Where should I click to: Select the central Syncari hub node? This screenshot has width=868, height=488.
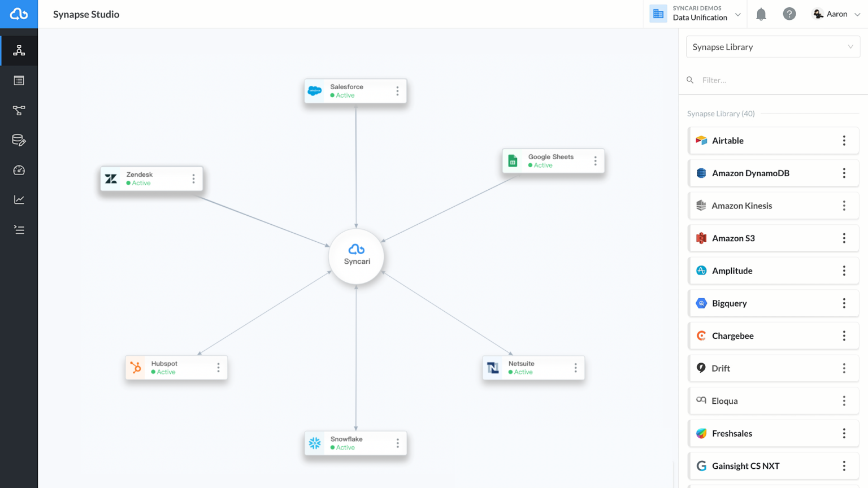tap(356, 256)
